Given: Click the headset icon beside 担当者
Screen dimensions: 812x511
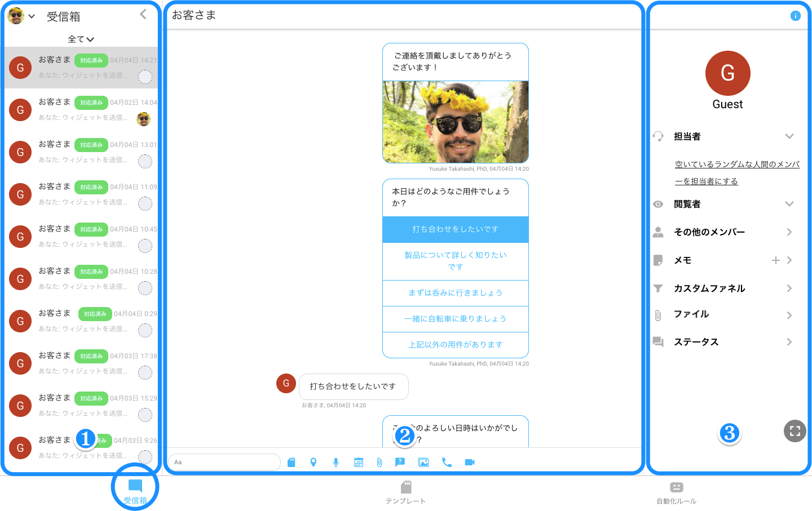Looking at the screenshot, I should pyautogui.click(x=658, y=136).
